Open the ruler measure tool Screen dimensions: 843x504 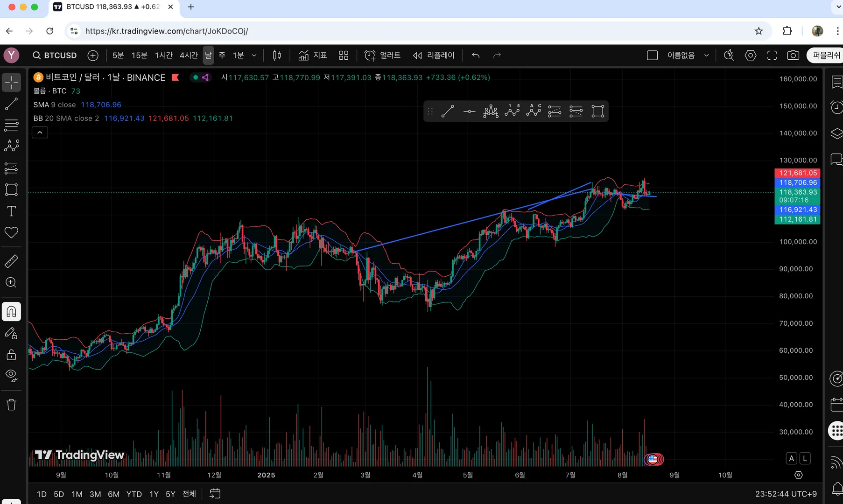[11, 261]
